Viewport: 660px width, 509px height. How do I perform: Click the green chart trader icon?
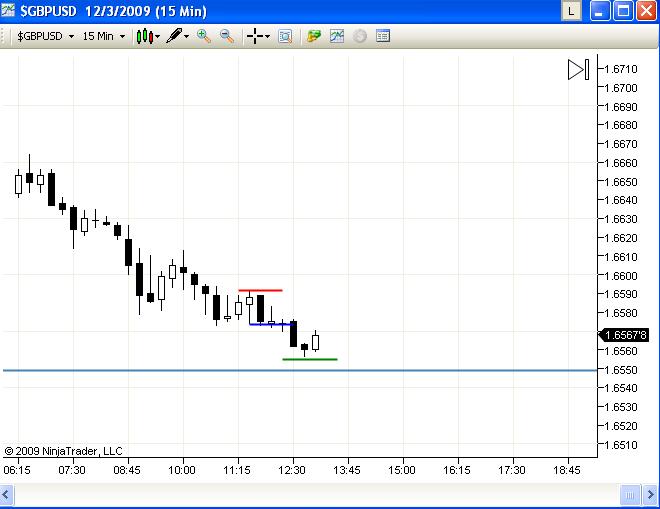pos(314,36)
